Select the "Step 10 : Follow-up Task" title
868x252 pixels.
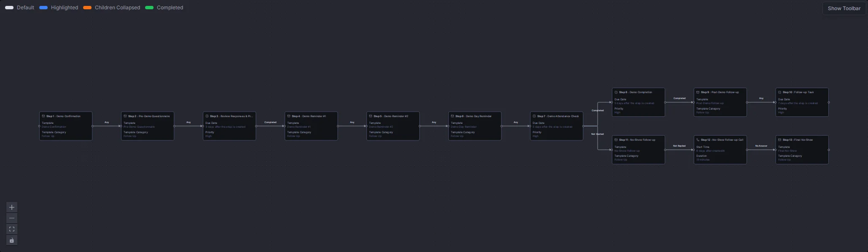798,92
